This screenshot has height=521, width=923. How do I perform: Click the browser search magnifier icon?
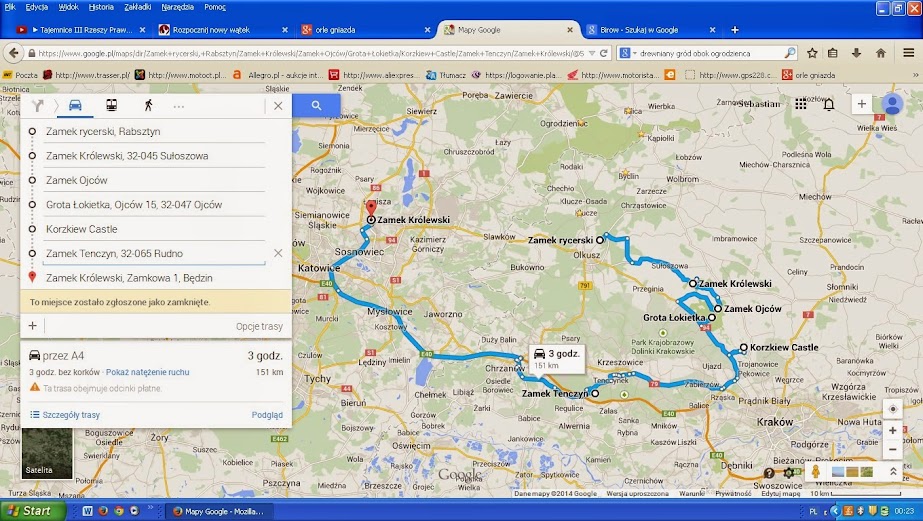(x=790, y=53)
